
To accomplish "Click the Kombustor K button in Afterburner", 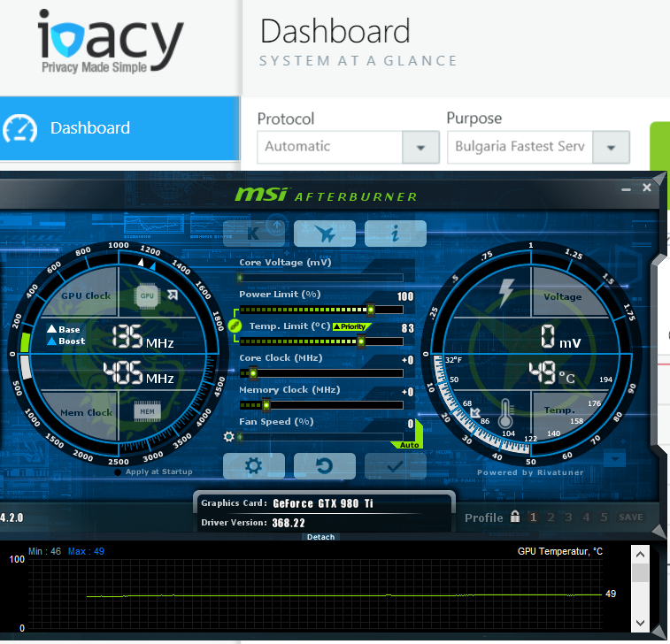I will pos(254,234).
